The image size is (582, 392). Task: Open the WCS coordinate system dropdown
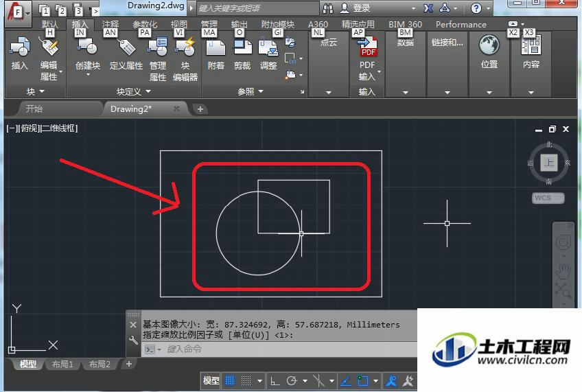click(x=548, y=198)
